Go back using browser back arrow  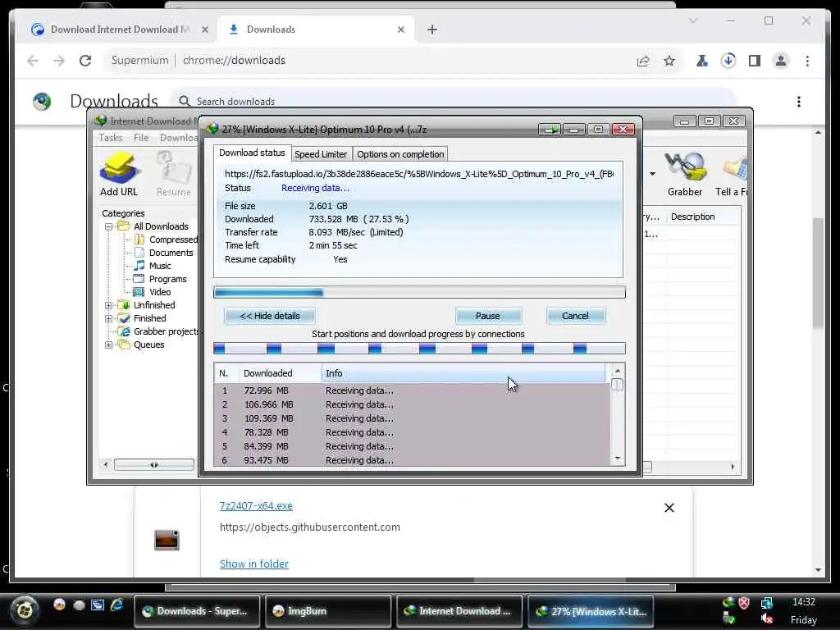tap(33, 61)
